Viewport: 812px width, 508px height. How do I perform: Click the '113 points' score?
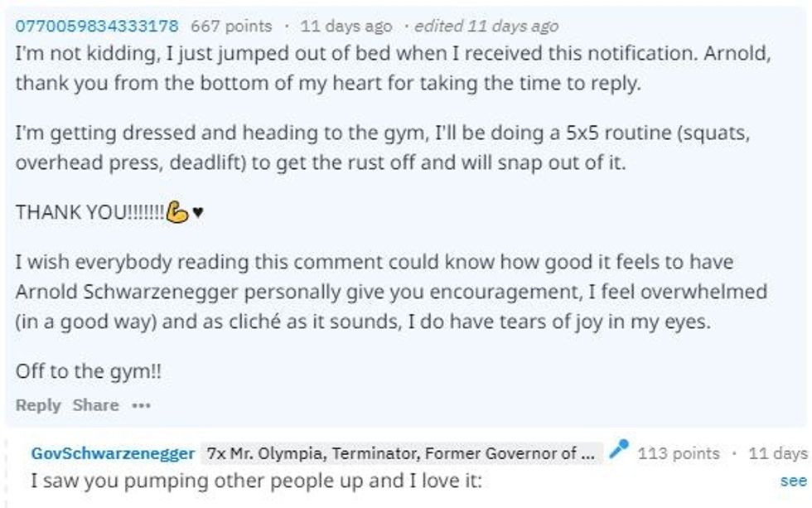tap(679, 453)
